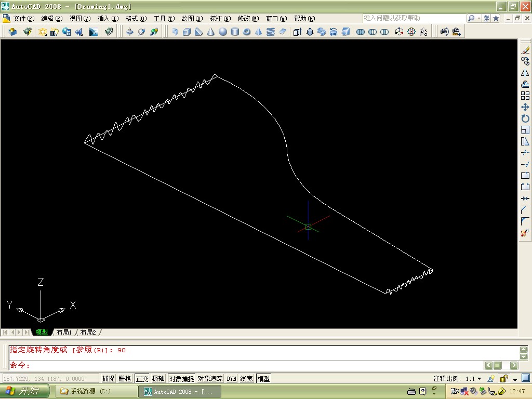Toggle toolbar/window lock icon
This screenshot has width=532, height=399.
point(504,379)
